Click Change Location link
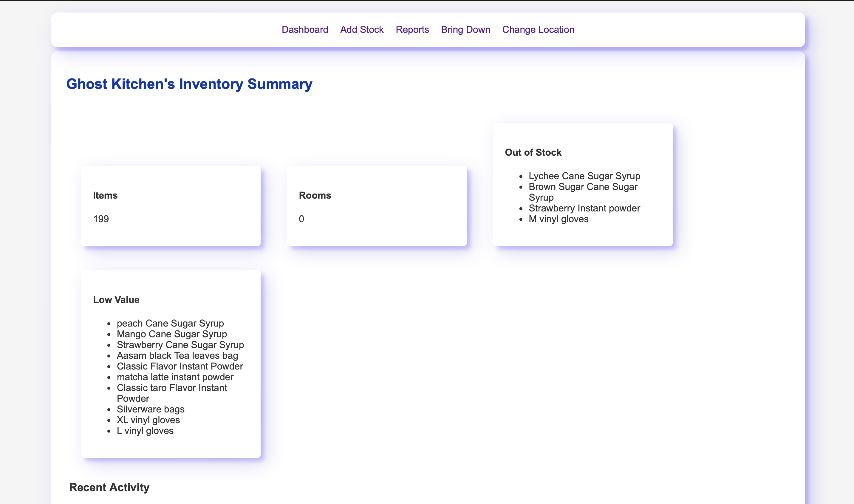This screenshot has width=854, height=504. click(538, 30)
